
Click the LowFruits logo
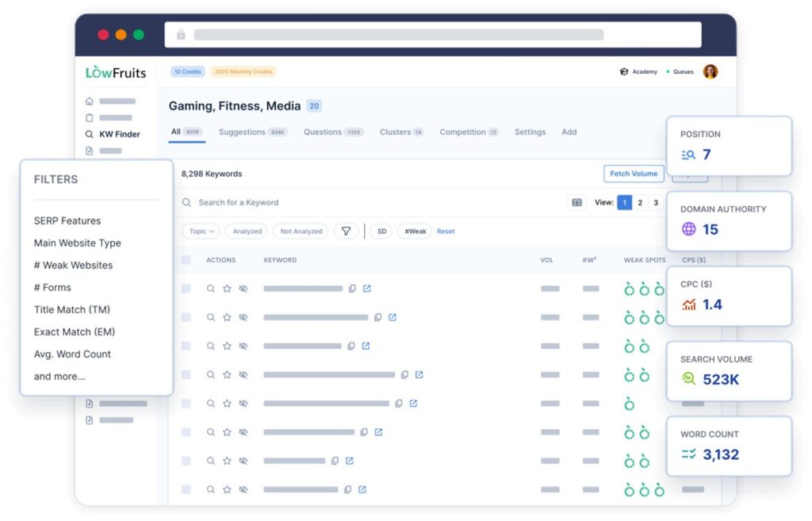(x=116, y=72)
